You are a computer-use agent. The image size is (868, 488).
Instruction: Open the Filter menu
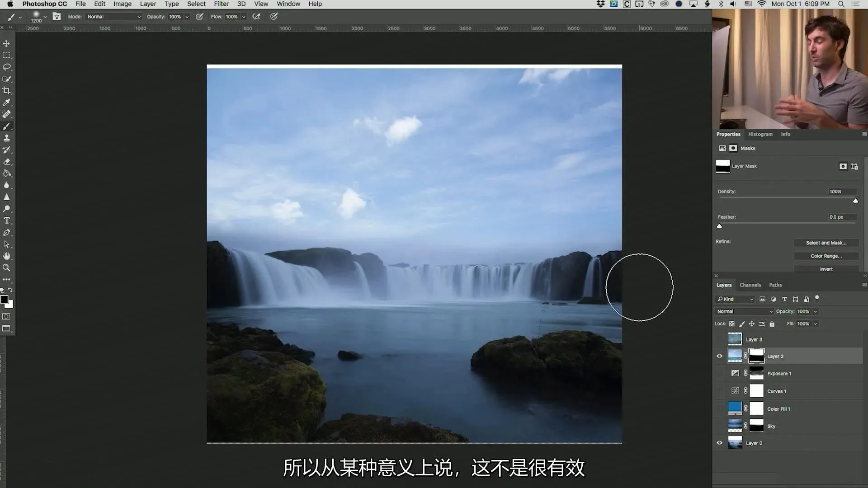click(221, 4)
